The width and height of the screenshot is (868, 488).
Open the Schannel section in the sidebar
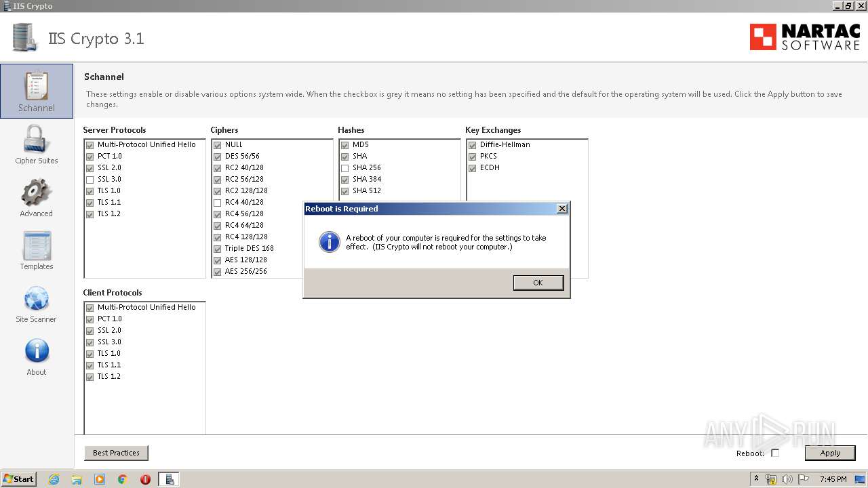[x=37, y=91]
